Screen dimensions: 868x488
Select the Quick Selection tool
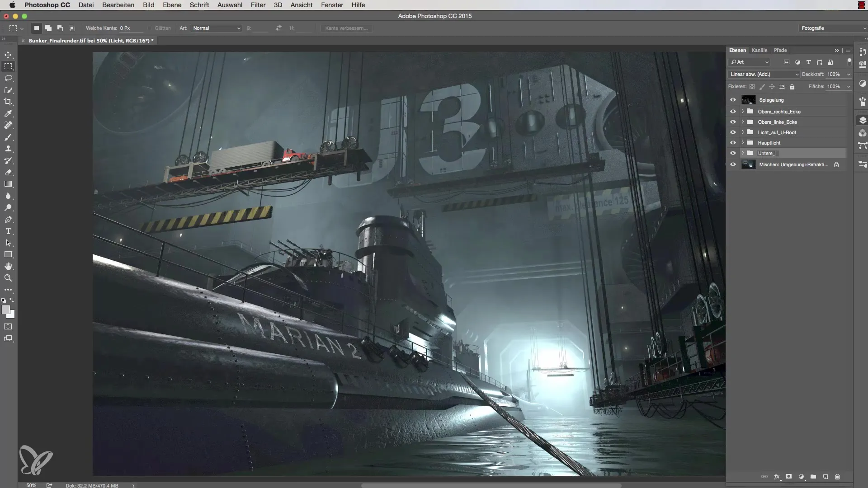[x=8, y=90]
